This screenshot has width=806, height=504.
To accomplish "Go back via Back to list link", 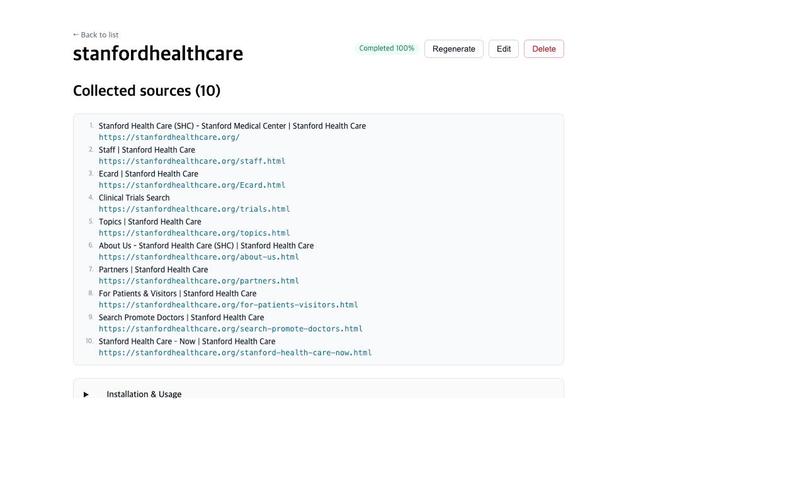I will pos(96,35).
